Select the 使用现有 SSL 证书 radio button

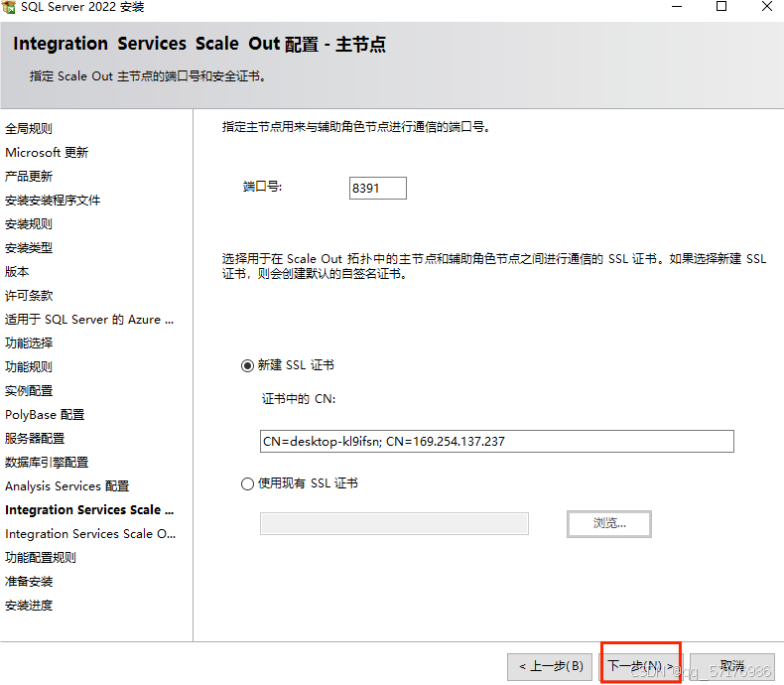click(x=247, y=484)
